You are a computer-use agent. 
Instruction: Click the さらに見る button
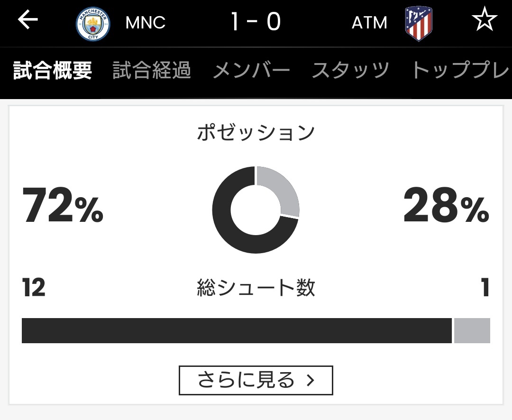256,380
